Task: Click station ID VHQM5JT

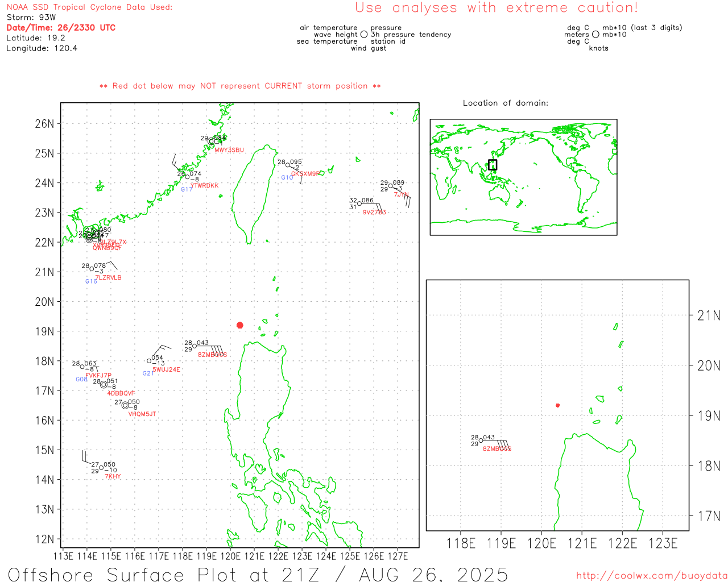Action: click(x=142, y=414)
